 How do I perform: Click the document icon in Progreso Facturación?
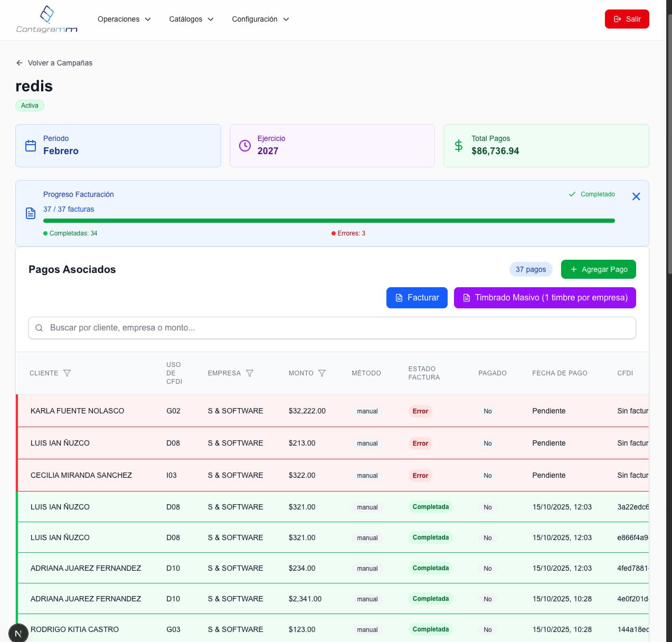(x=31, y=213)
